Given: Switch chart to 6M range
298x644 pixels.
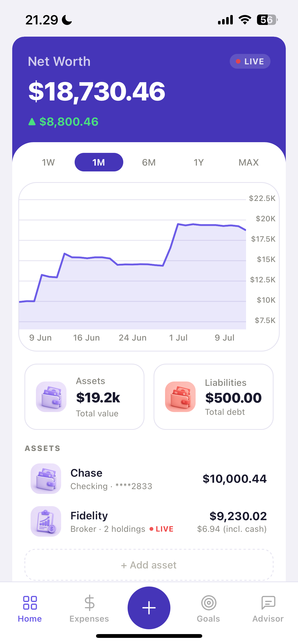Looking at the screenshot, I should [x=149, y=162].
